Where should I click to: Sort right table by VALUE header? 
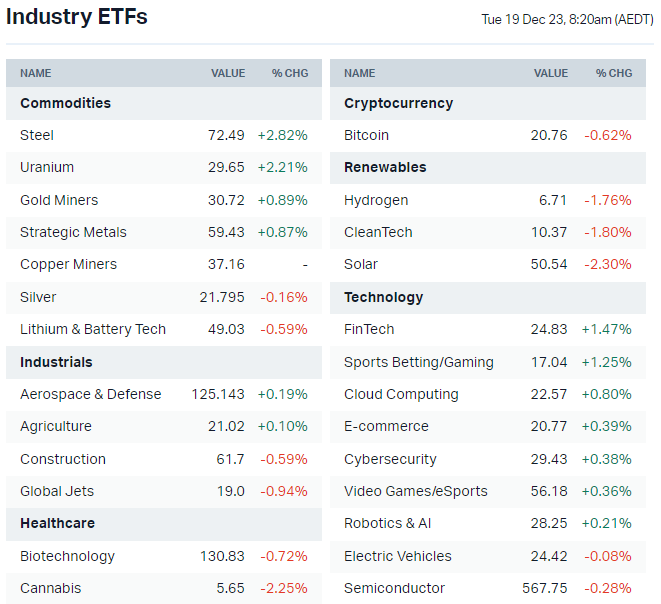click(x=550, y=73)
